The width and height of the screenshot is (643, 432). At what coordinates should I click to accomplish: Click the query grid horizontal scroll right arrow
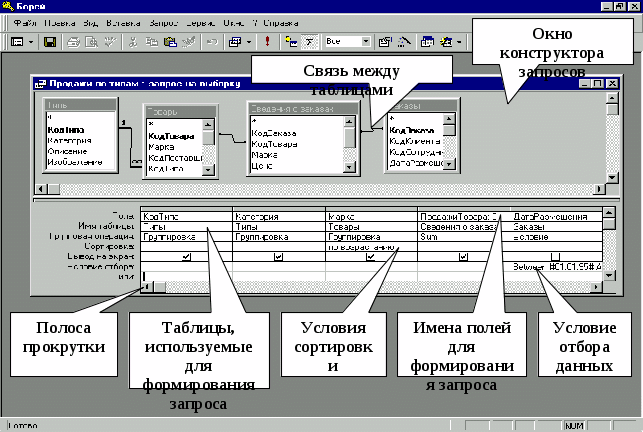[597, 287]
